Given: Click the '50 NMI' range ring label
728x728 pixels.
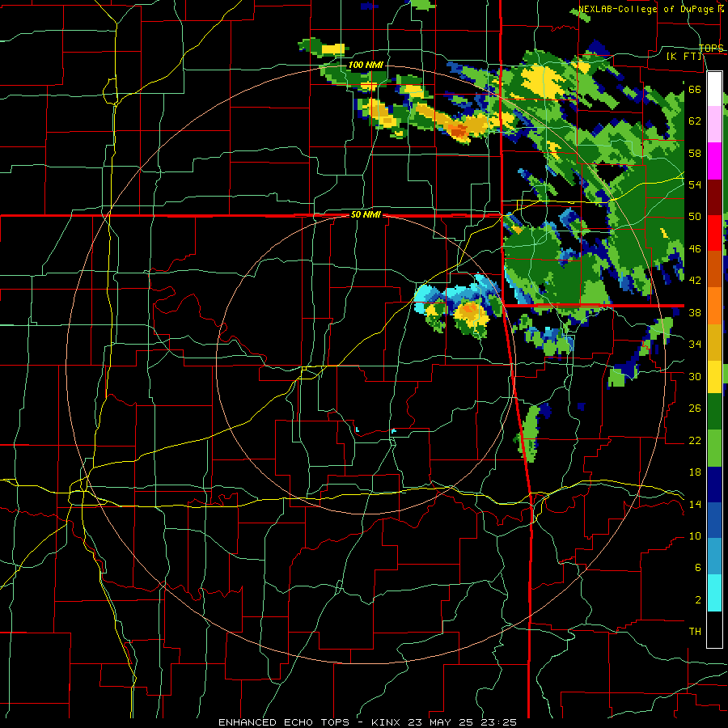Looking at the screenshot, I should (x=366, y=214).
